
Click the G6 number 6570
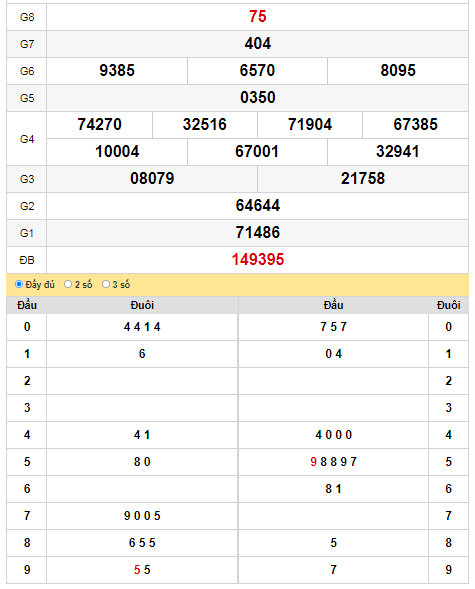(x=257, y=71)
